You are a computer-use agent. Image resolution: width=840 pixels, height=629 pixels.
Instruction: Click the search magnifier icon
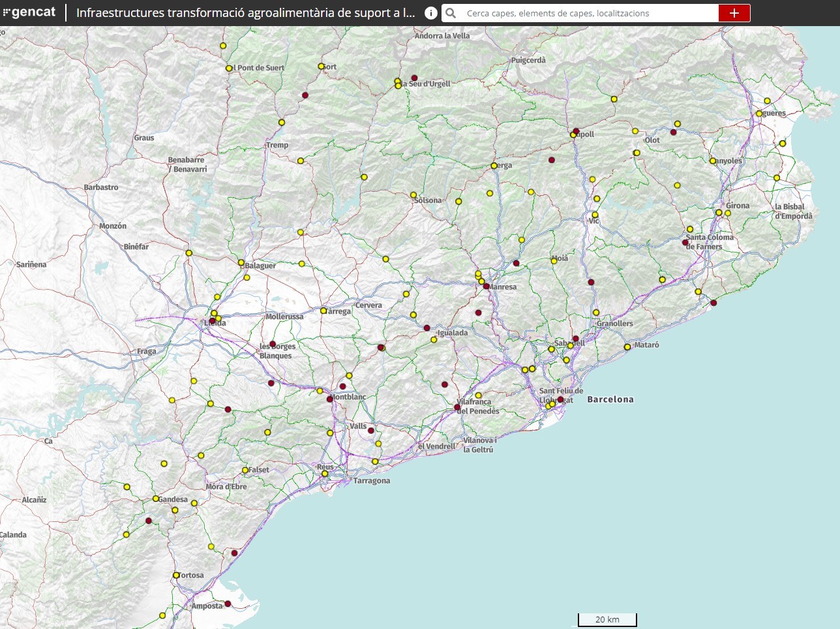point(451,13)
